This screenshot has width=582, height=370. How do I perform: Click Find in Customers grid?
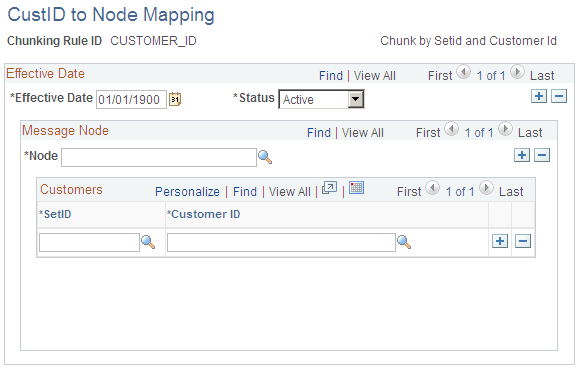coord(245,192)
